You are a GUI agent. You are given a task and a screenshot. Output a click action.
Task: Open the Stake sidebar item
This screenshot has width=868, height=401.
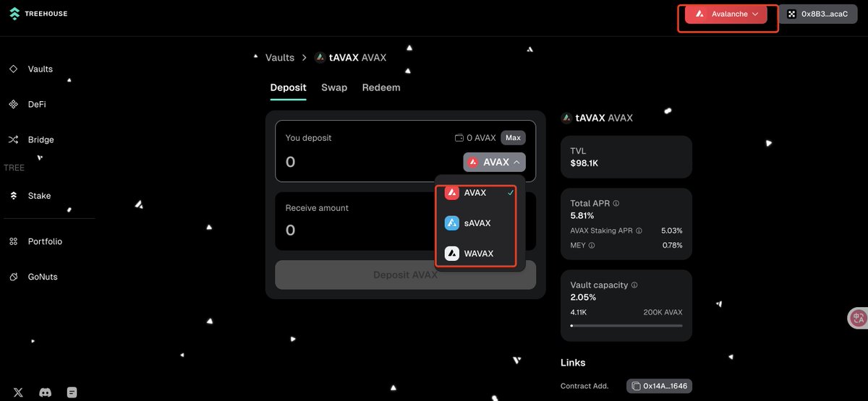point(39,196)
